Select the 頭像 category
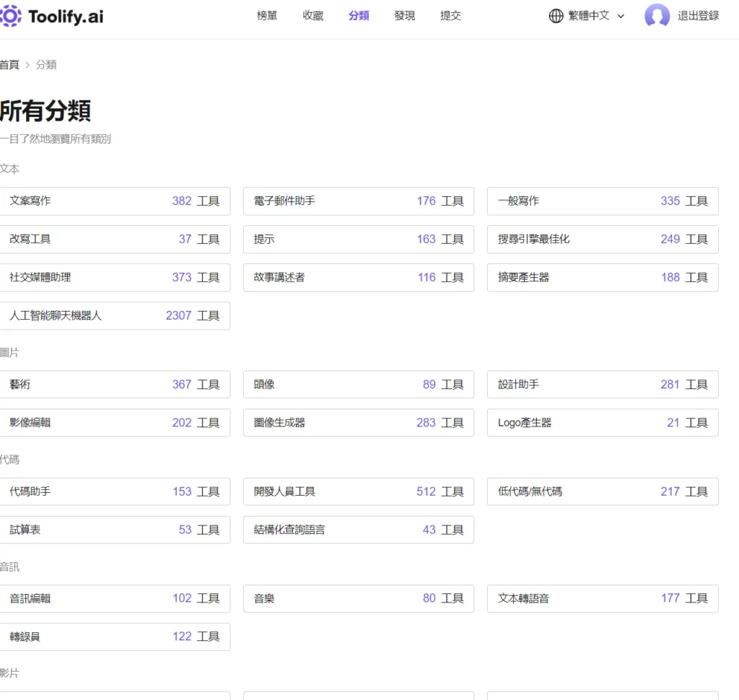Viewport: 739px width, 700px height. [359, 385]
